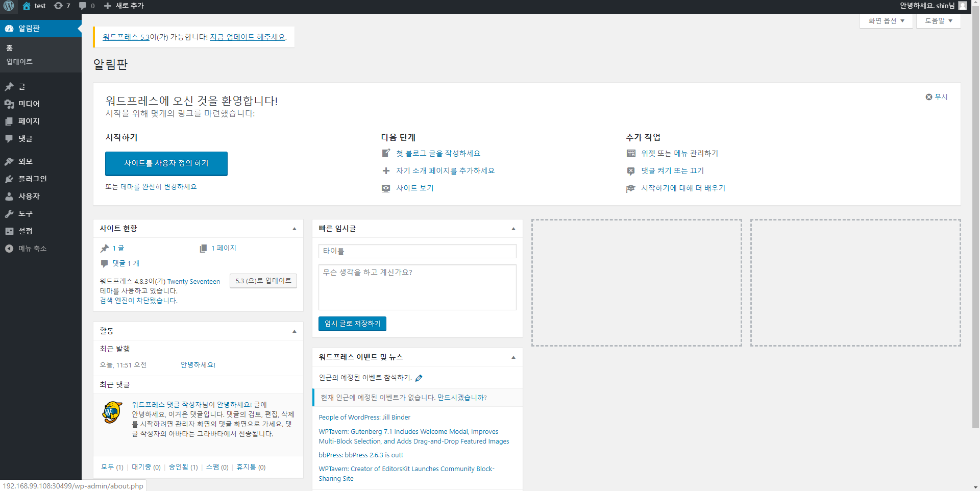Open 1 글 posts count
This screenshot has height=491, width=980.
click(118, 249)
